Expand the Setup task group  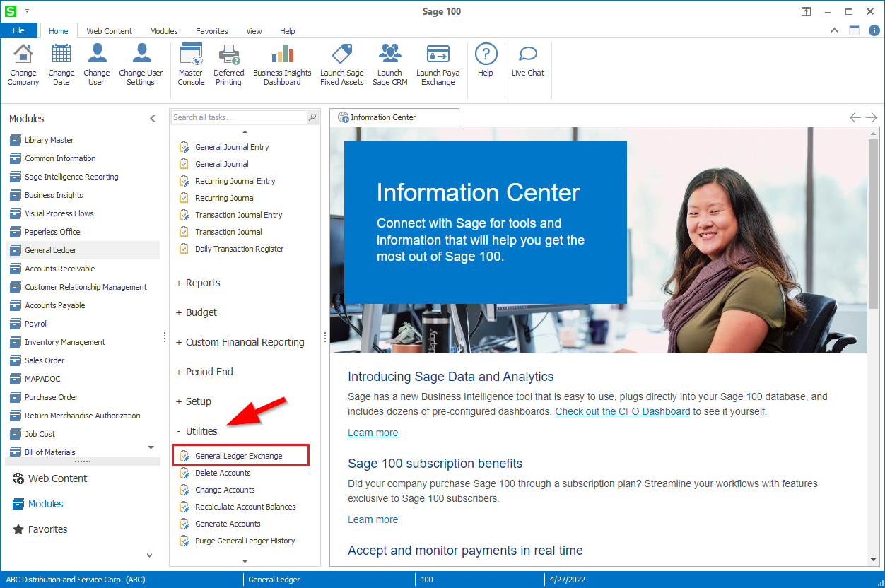click(x=194, y=401)
